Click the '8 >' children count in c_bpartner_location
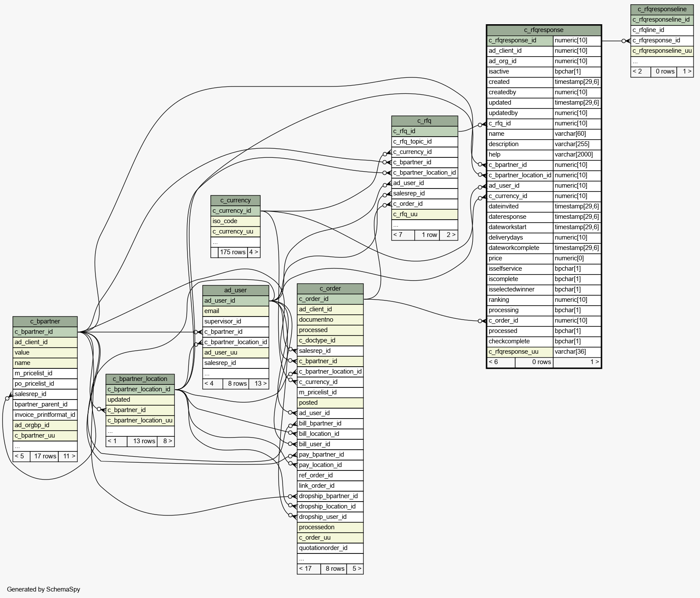Viewport: 700px width, 598px height. pos(166,441)
